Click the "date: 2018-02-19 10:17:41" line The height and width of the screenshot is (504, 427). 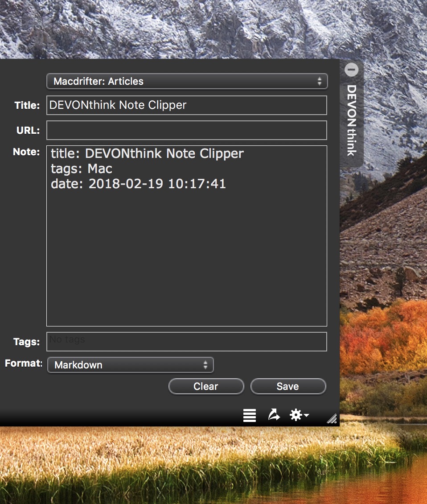pyautogui.click(x=139, y=184)
